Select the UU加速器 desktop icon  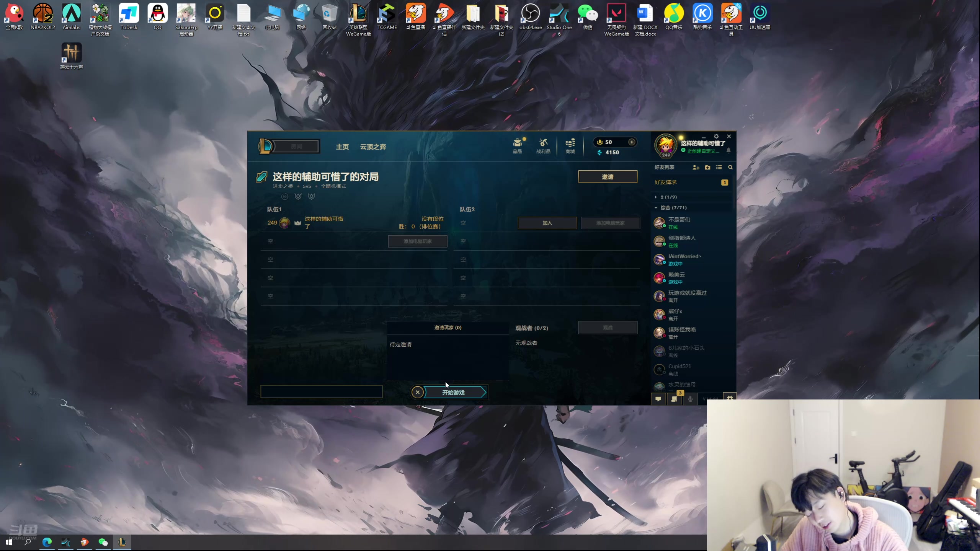click(x=760, y=17)
